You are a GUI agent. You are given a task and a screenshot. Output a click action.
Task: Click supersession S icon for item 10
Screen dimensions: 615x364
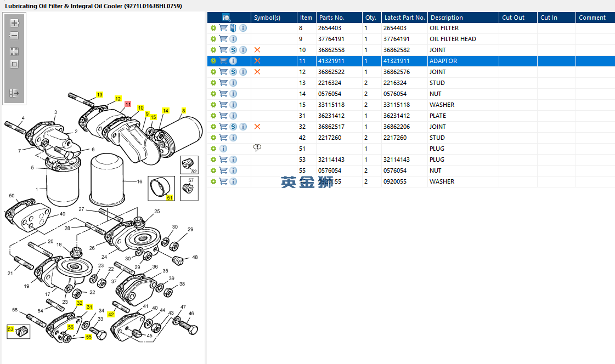[x=233, y=50]
